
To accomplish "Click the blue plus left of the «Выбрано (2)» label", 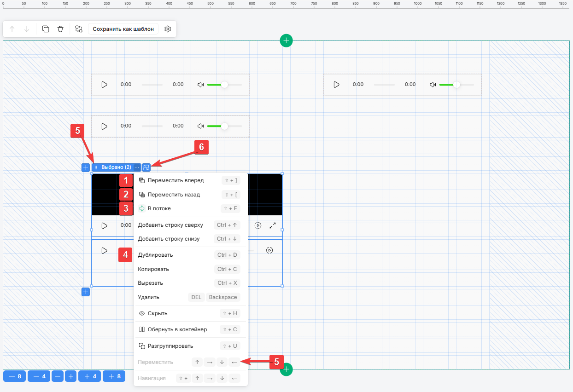I will [86, 167].
